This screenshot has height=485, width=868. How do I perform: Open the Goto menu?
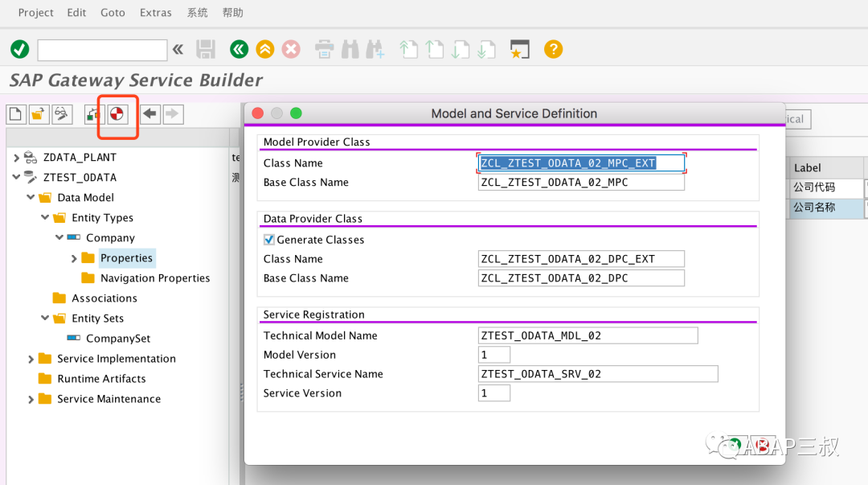pyautogui.click(x=113, y=12)
